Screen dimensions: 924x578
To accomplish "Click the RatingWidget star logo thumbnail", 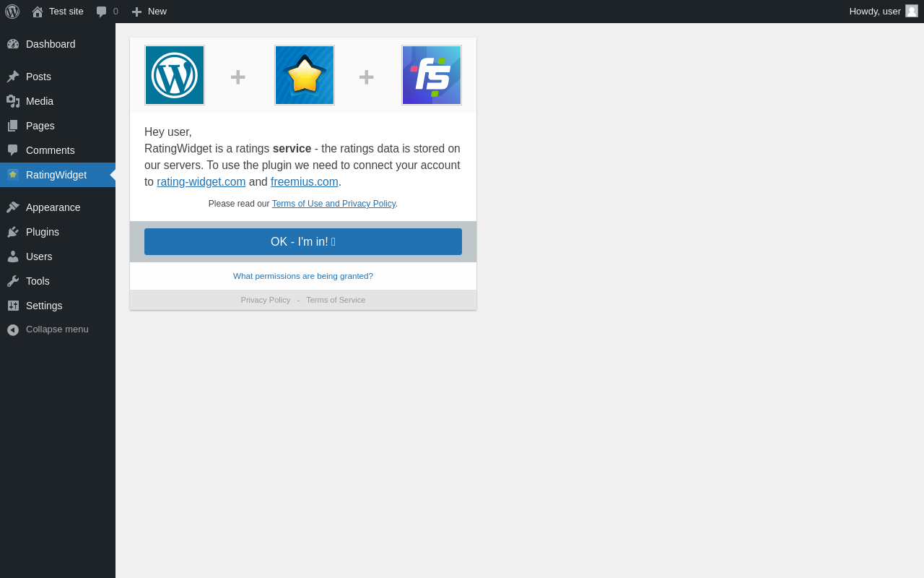I will tap(305, 75).
